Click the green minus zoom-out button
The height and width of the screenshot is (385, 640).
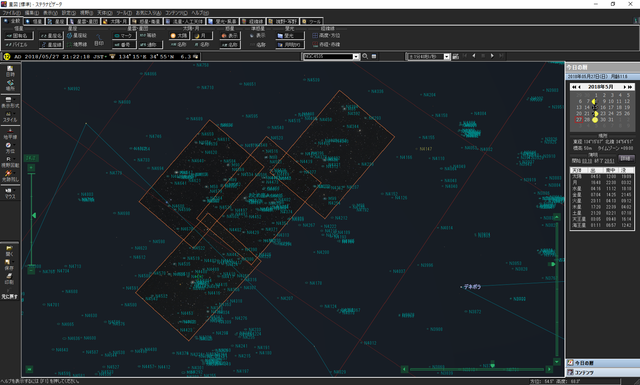point(31,271)
